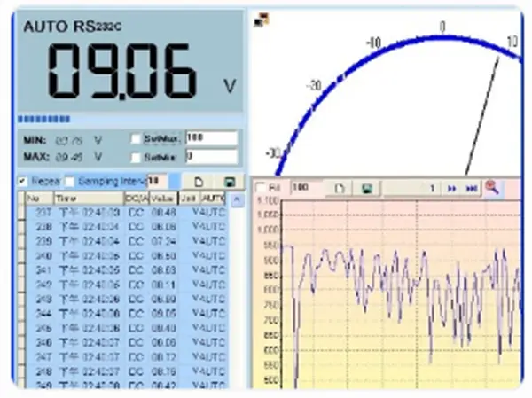Click the -20 mark on the gauge scale
The width and height of the screenshot is (532, 398).
click(x=314, y=85)
